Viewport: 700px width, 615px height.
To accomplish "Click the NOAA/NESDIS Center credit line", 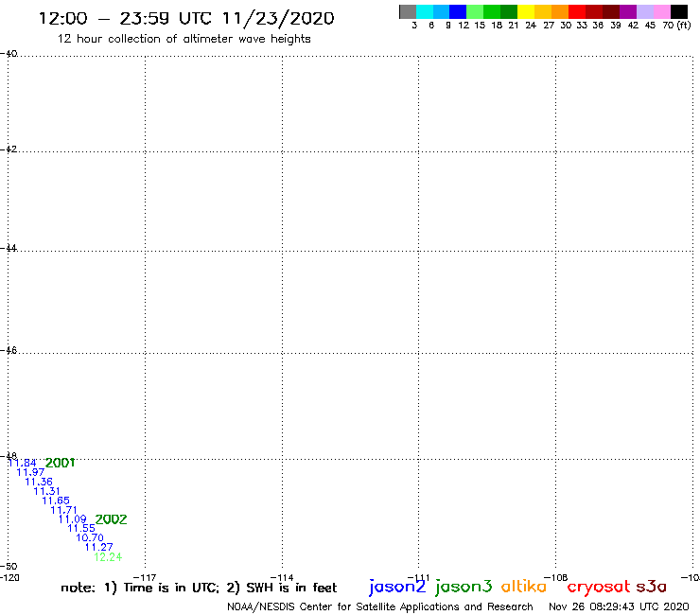I will tap(380, 606).
